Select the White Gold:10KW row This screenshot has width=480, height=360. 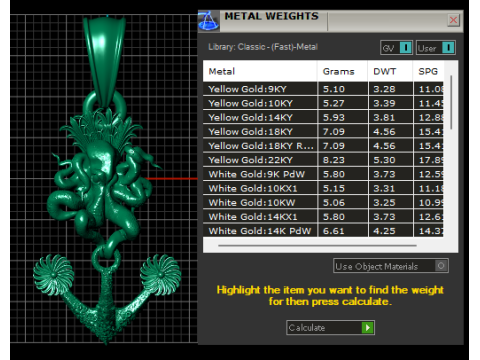click(x=323, y=202)
